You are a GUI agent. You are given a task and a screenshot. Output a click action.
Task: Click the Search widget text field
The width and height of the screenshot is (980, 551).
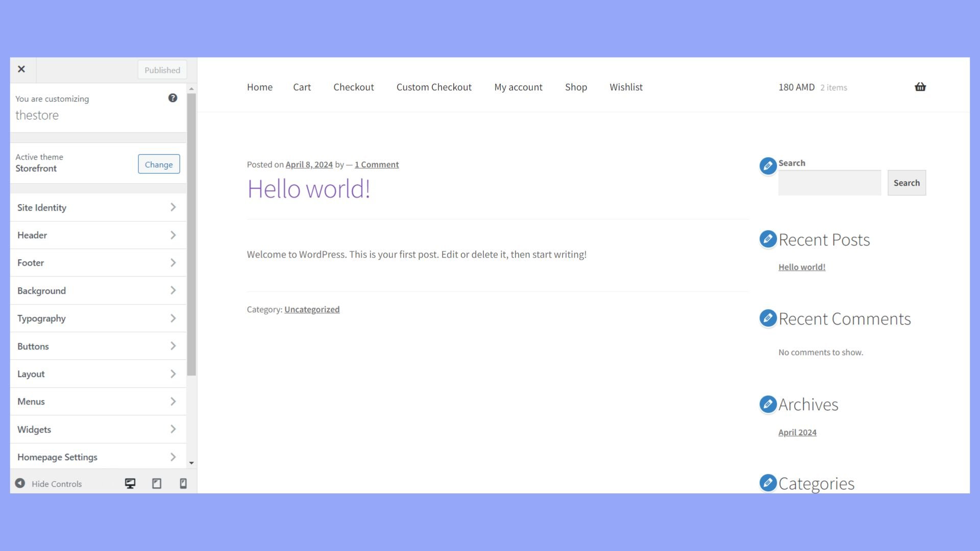pos(829,183)
